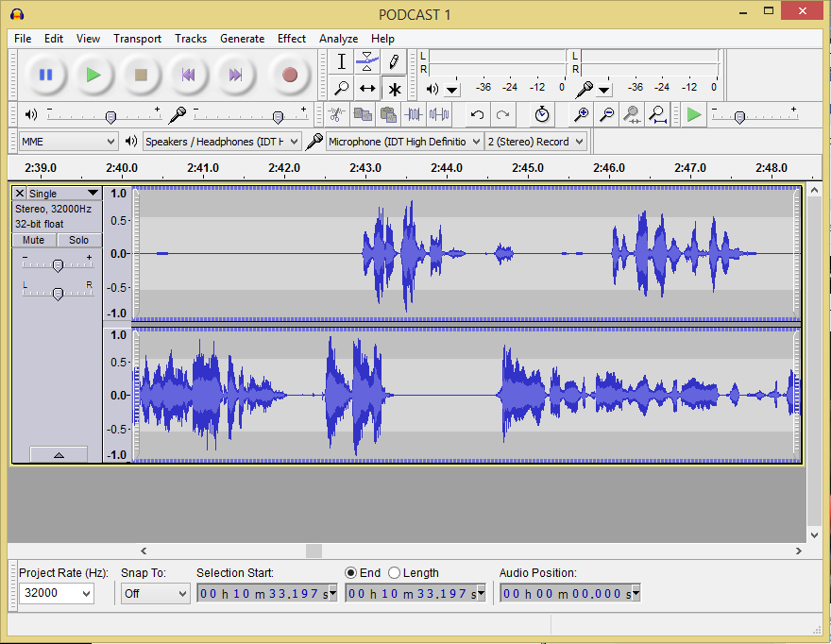This screenshot has width=831, height=644.
Task: Select the Length radio button
Action: point(394,573)
